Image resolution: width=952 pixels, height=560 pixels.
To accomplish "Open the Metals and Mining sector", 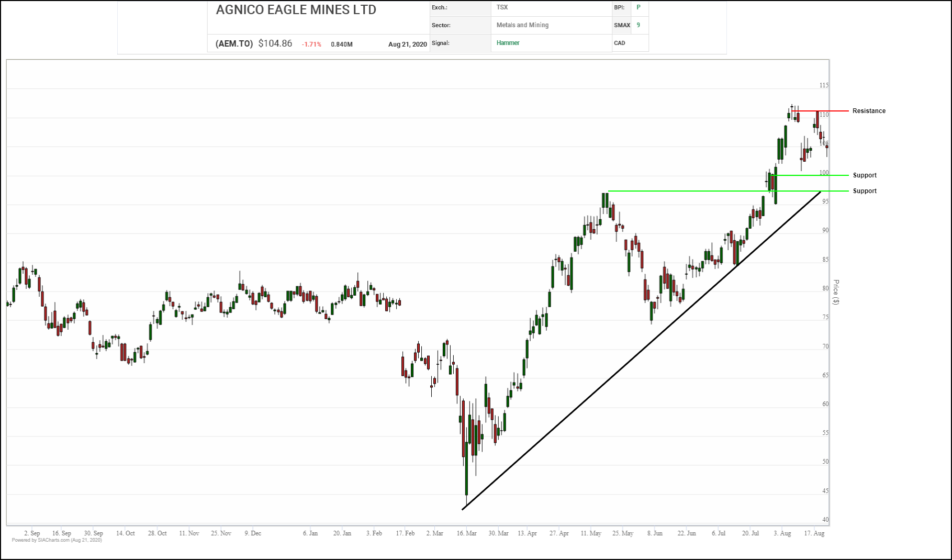I will [522, 25].
